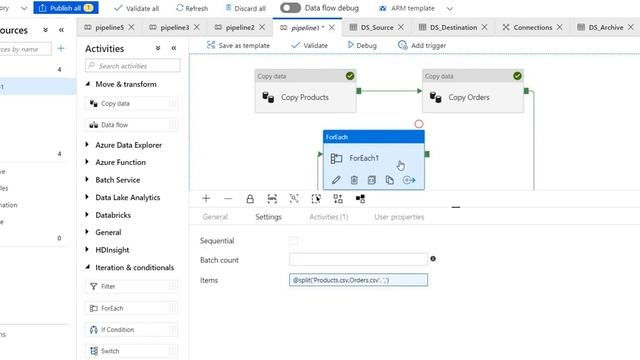This screenshot has width=640, height=360.
Task: Toggle lasso selection tool
Action: 316,199
